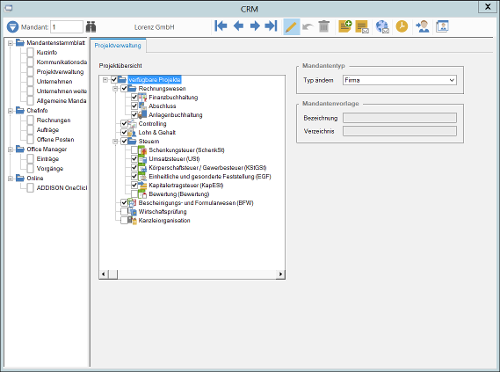The image size is (500, 372).
Task: Uncheck the verfügbare Projekte checkbox
Action: [x=114, y=80]
